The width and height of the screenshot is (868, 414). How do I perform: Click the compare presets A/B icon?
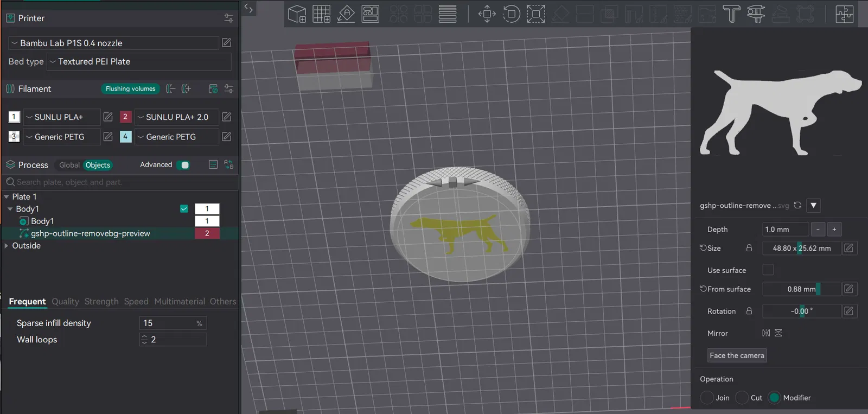click(228, 164)
